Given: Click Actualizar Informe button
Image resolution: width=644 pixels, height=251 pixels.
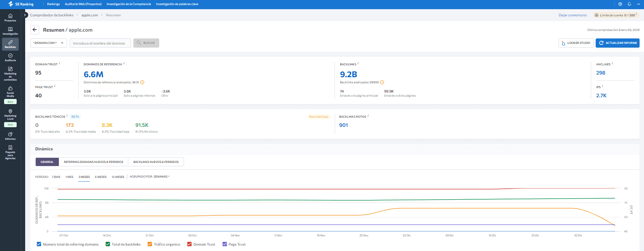Looking at the screenshot, I should [617, 43].
